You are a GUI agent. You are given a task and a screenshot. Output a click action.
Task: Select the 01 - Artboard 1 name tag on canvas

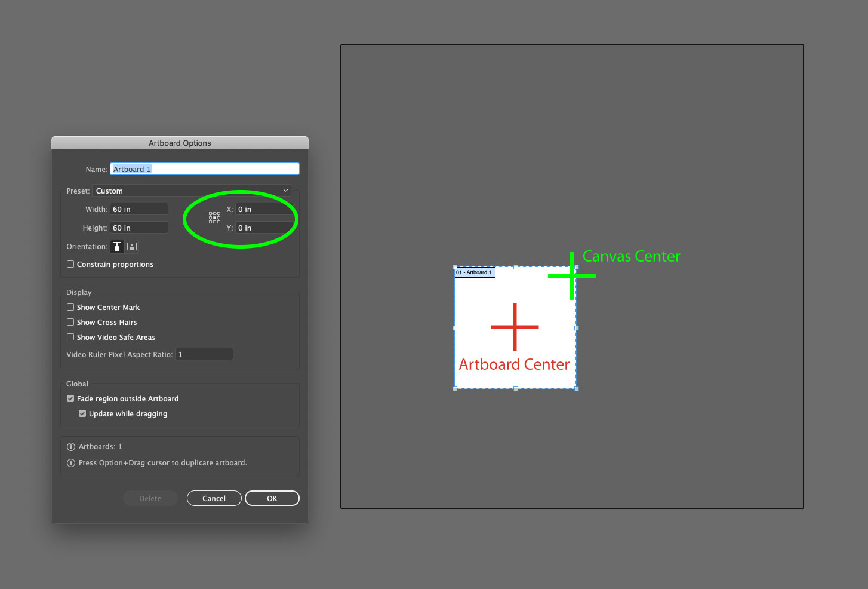tap(475, 272)
